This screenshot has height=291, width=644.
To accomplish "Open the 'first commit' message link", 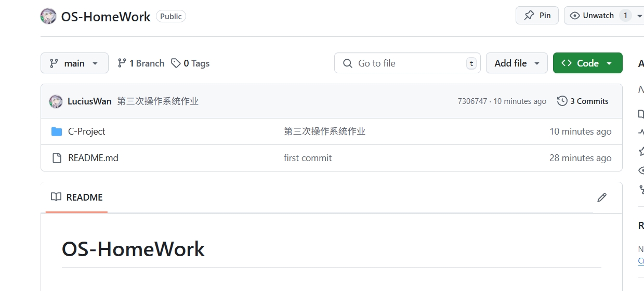I will 308,158.
